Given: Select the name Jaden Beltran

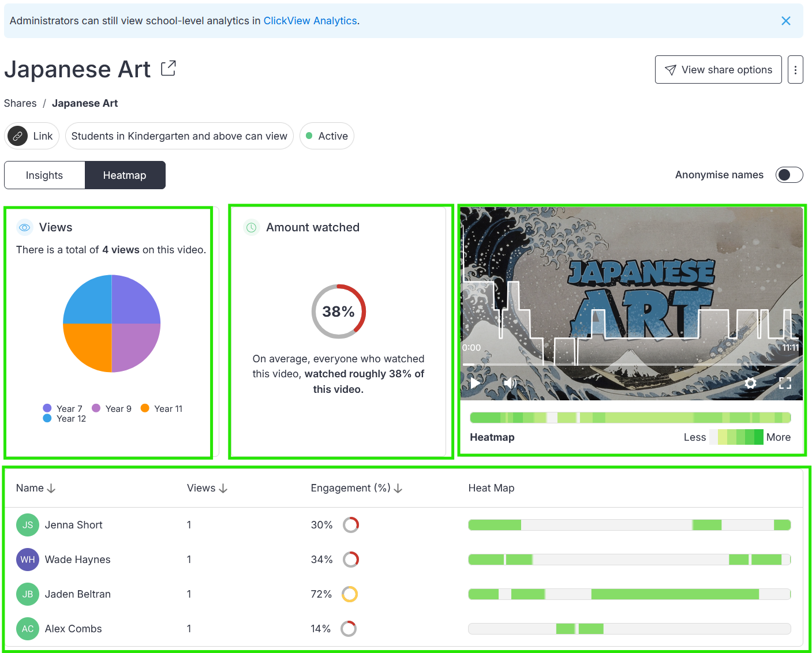Looking at the screenshot, I should pyautogui.click(x=78, y=594).
